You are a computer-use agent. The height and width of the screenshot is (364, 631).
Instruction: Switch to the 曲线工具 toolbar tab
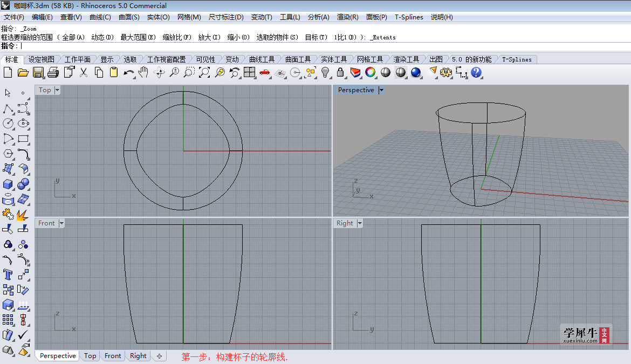coord(262,59)
